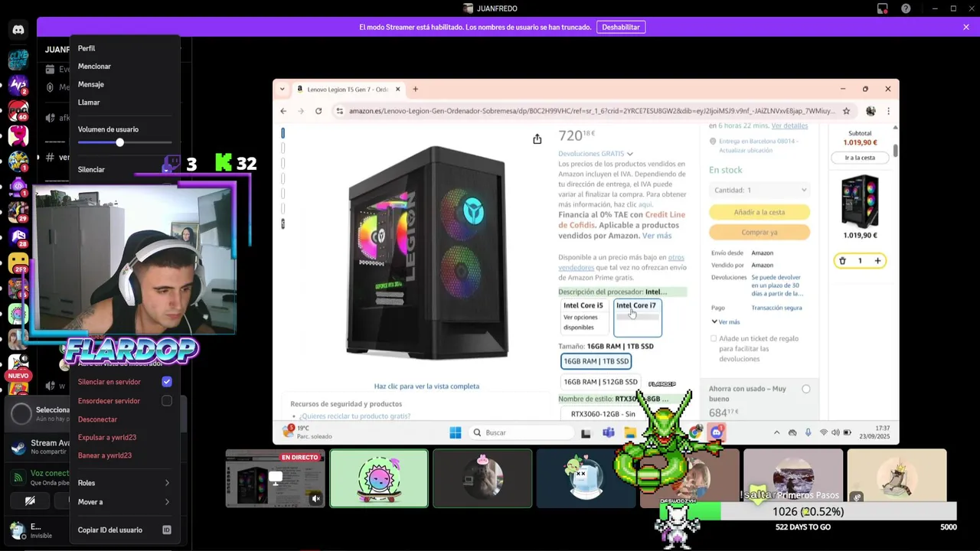Image resolution: width=980 pixels, height=551 pixels.
Task: Select 16GB RAM | 512GB SSD option
Action: [x=600, y=381]
